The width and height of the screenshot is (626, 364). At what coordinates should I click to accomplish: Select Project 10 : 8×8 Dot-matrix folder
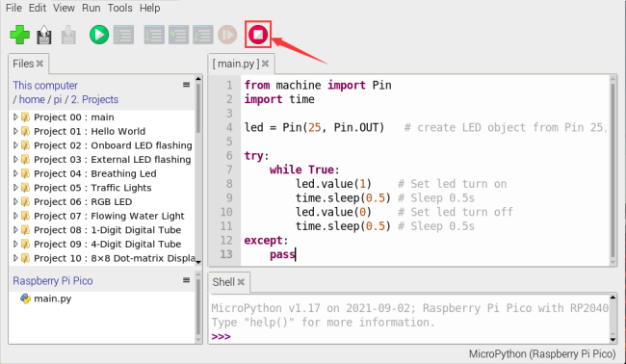click(x=115, y=258)
